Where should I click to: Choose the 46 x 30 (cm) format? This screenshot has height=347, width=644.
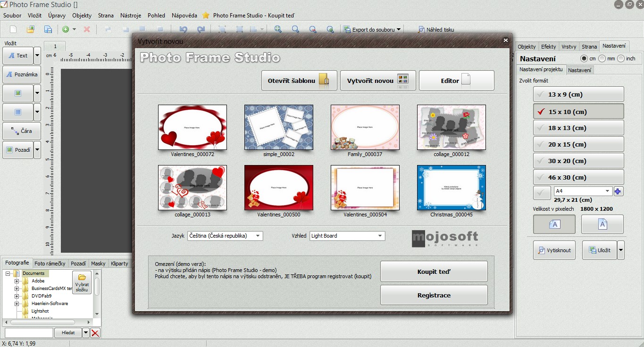(578, 177)
